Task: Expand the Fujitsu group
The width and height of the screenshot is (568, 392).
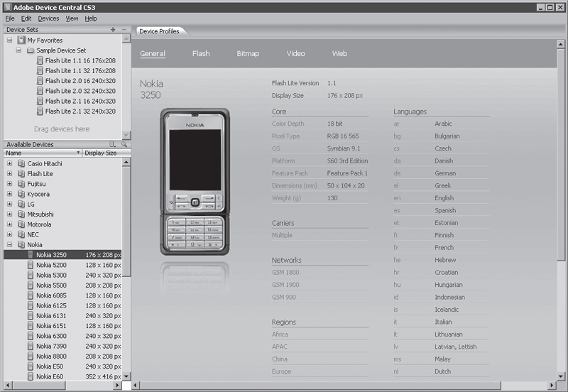Action: (x=10, y=184)
